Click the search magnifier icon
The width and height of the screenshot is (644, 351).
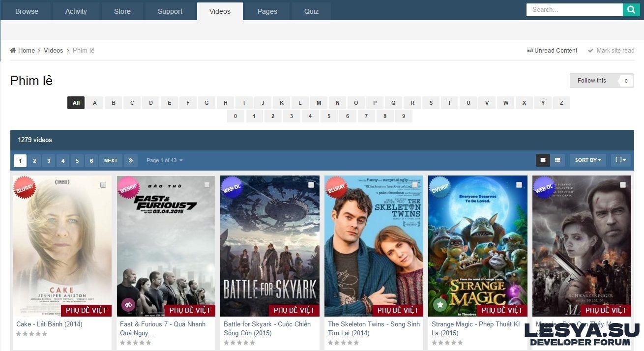[x=631, y=9]
